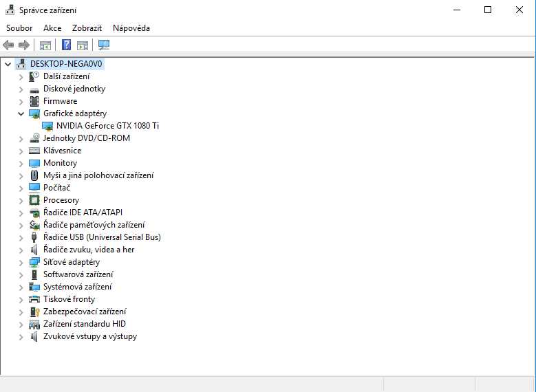Select Řadiče zvuku, videa a her label

coord(89,250)
